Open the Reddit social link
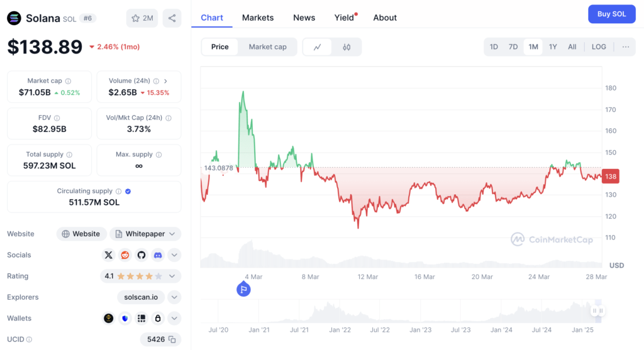This screenshot has height=350, width=644. coord(125,255)
